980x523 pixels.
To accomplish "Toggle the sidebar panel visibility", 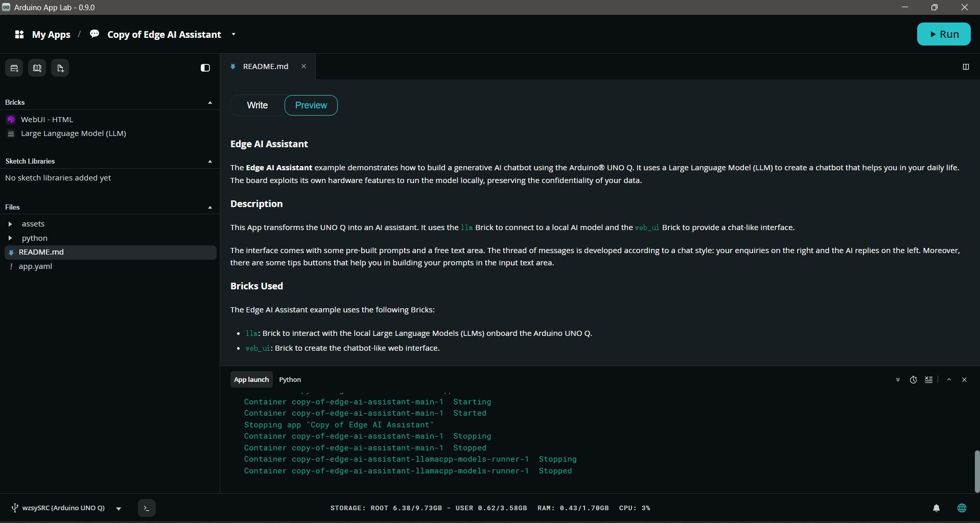I will coord(205,68).
